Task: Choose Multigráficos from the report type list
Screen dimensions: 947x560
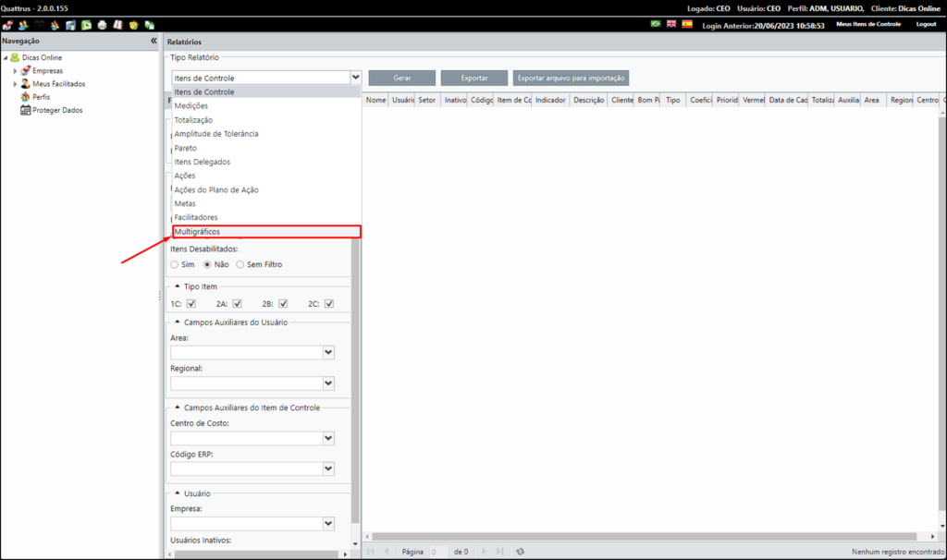Action: (x=266, y=232)
